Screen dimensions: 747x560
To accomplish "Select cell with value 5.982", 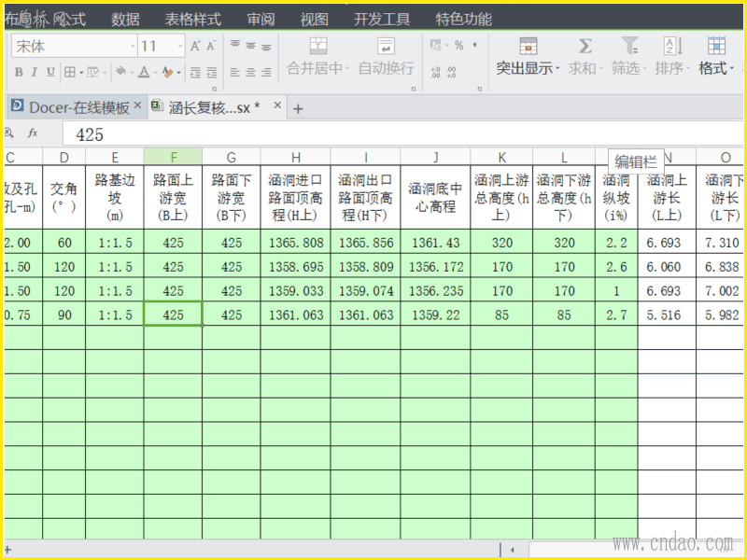I will [721, 315].
